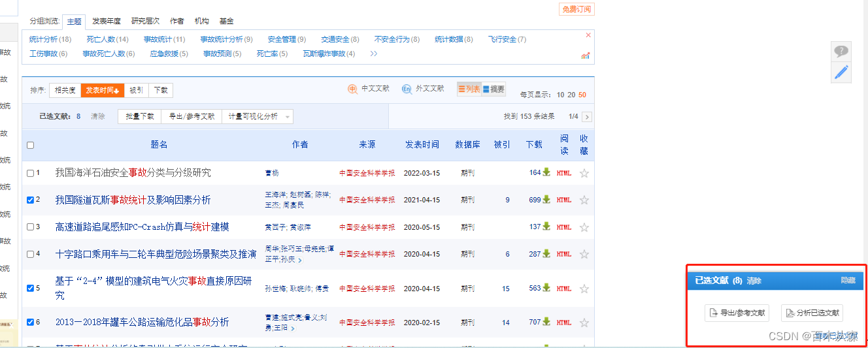Viewport: 868px width, 348px height.
Task: Star the 建筑电气火灾事故 article
Action: click(x=584, y=289)
